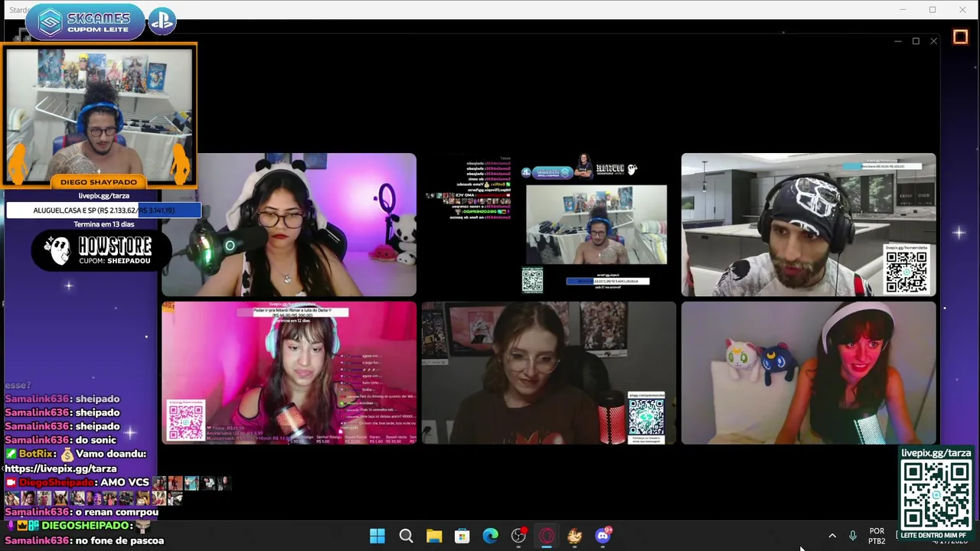The height and width of the screenshot is (551, 980).
Task: Click the livepix.gg/tarza text under webcam
Action: [x=103, y=196]
